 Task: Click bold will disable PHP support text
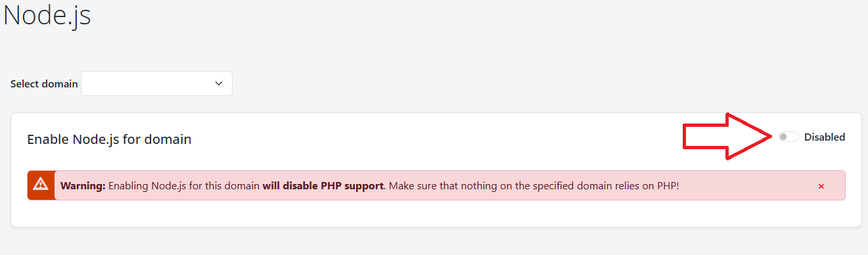(323, 185)
